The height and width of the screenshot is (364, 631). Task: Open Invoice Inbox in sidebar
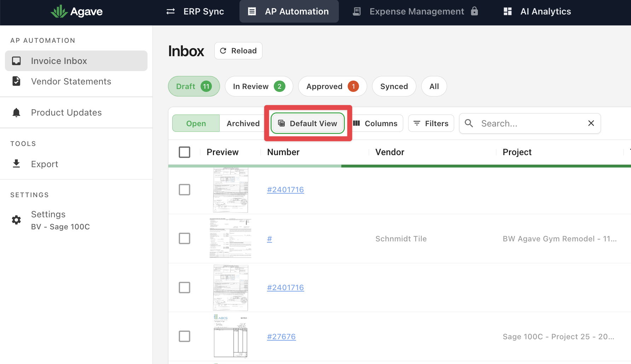point(76,61)
